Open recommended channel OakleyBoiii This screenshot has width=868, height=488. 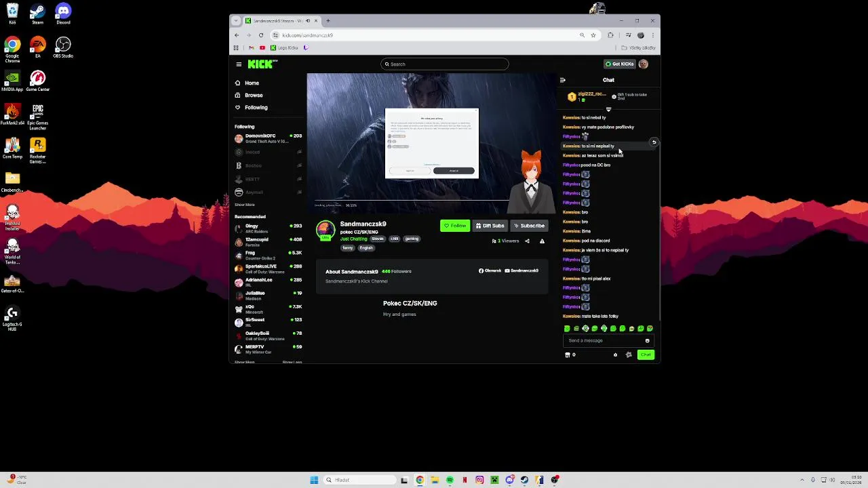[268, 335]
